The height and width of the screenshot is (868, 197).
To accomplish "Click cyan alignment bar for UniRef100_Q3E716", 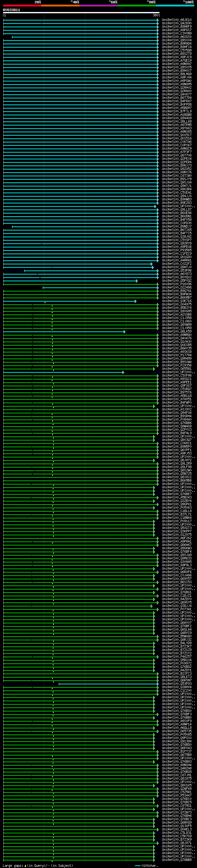I will tap(70, 301).
